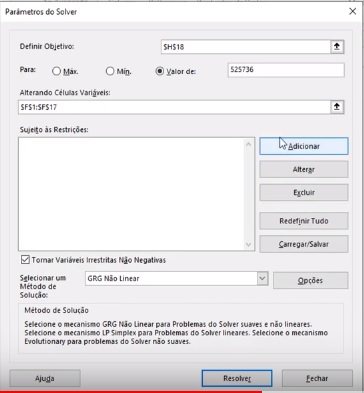364x393 pixels.
Task: Click the Resolver button
Action: [237, 379]
